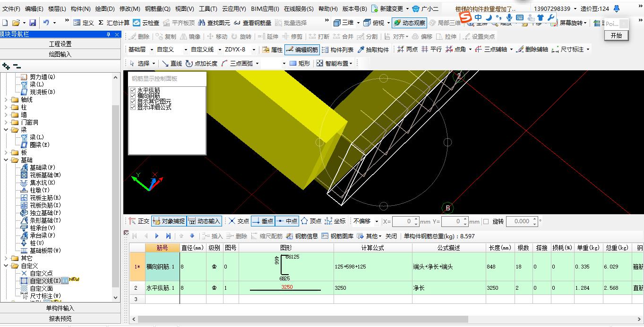The height and width of the screenshot is (327, 644).
Task: Select the 直线 line drawing tool
Action: 172,63
